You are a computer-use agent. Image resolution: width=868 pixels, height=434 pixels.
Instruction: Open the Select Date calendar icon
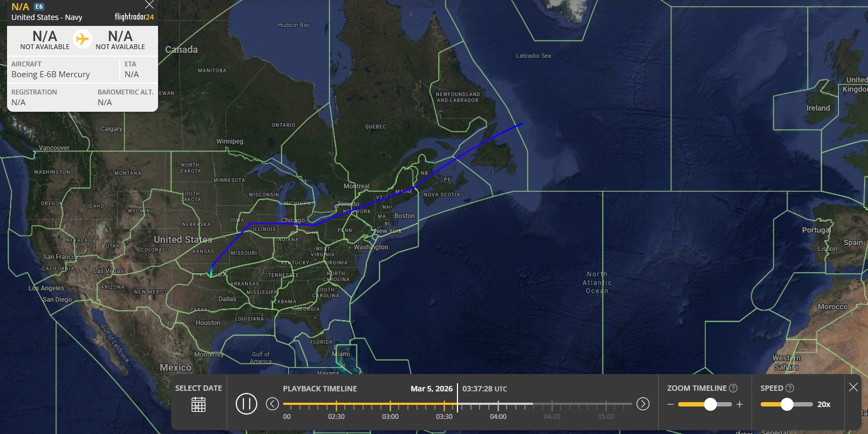pyautogui.click(x=199, y=404)
